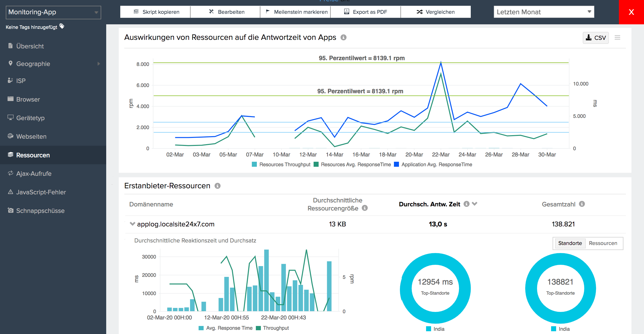This screenshot has width=644, height=334.
Task: Collapse the applog.localsite24x7.com row
Action: point(132,224)
